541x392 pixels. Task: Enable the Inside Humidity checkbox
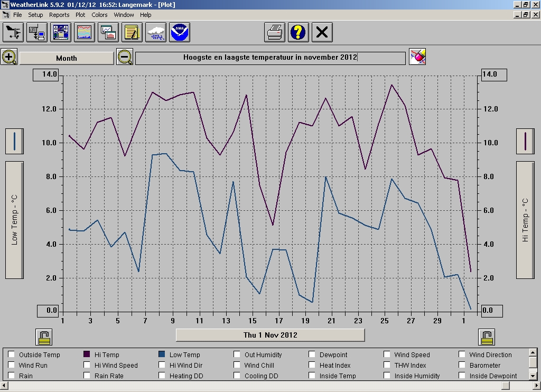pyautogui.click(x=387, y=376)
